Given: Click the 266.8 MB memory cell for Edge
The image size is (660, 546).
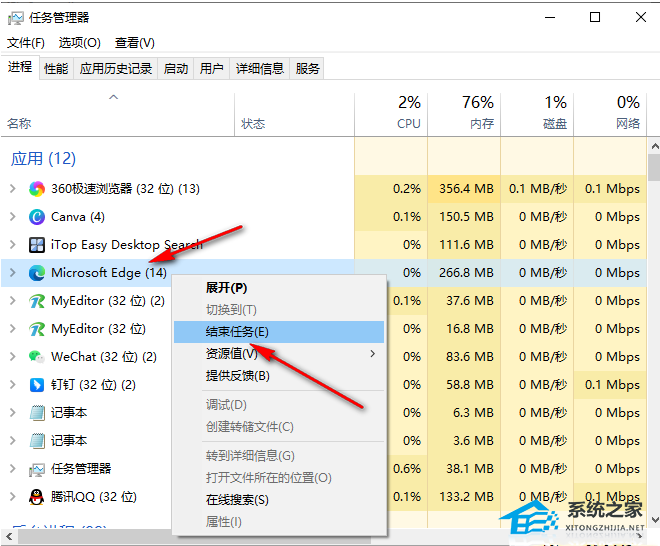Looking at the screenshot, I should click(466, 273).
